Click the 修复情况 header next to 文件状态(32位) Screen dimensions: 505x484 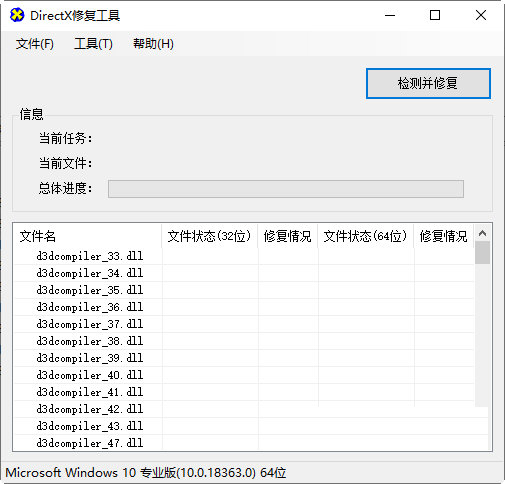(287, 236)
